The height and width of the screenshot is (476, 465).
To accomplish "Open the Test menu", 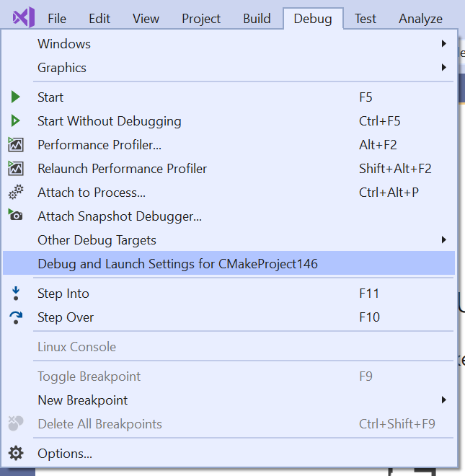I will [x=366, y=19].
